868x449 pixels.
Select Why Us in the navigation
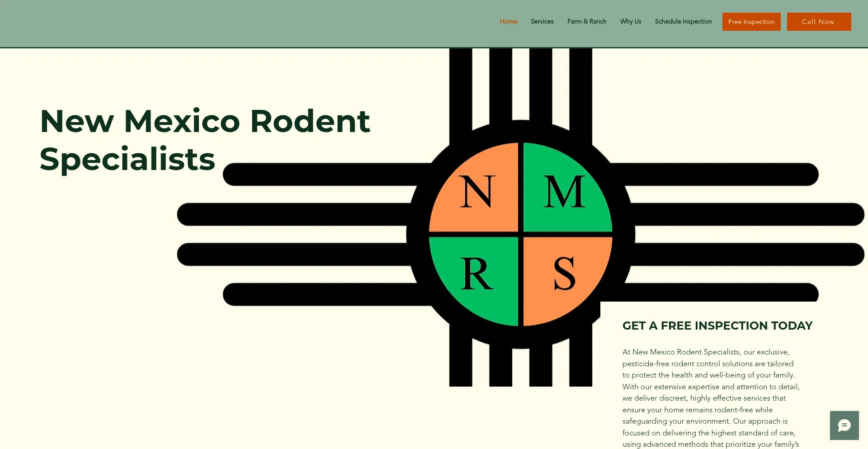pyautogui.click(x=630, y=22)
